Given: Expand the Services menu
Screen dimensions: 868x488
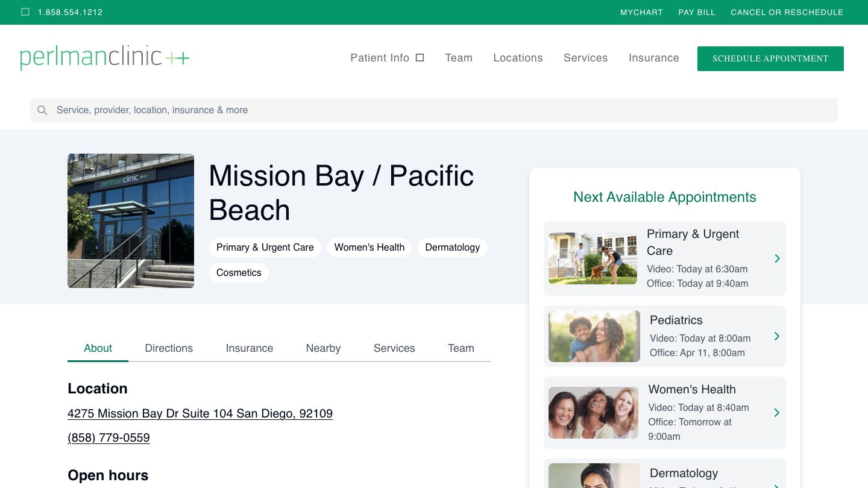Looking at the screenshot, I should click(x=585, y=58).
